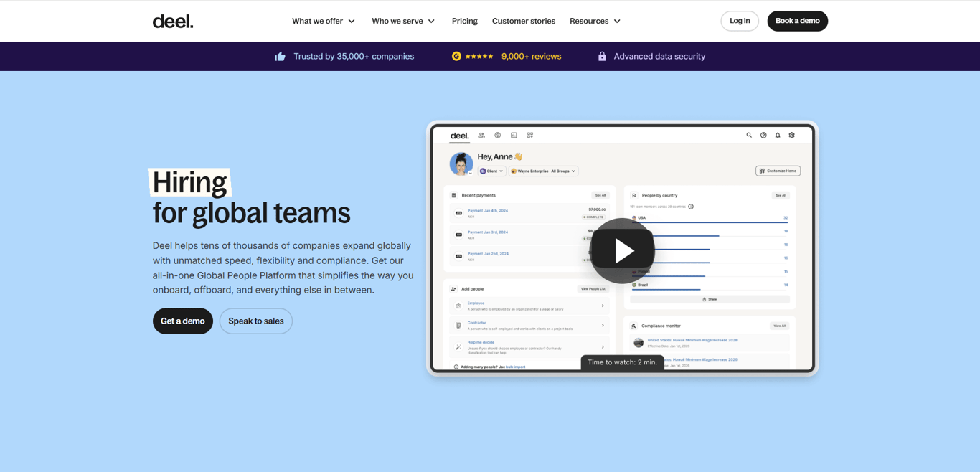Click the Hey, Anne greeting text
980x472 pixels.
click(x=500, y=156)
